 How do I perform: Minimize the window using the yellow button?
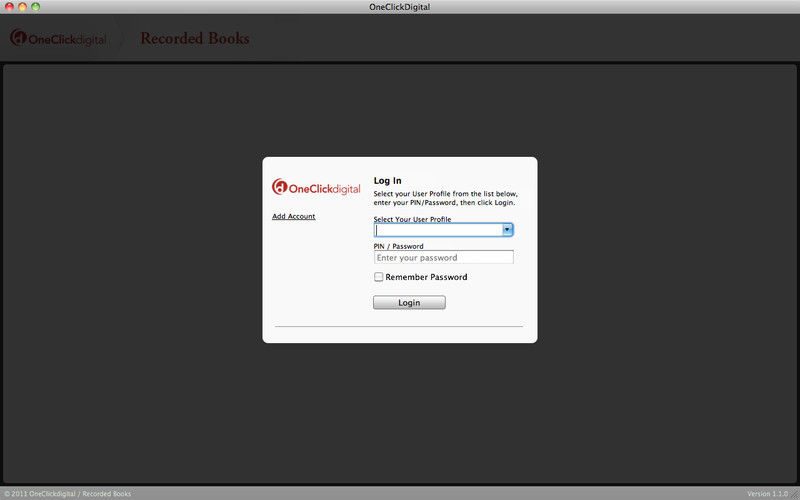(23, 7)
